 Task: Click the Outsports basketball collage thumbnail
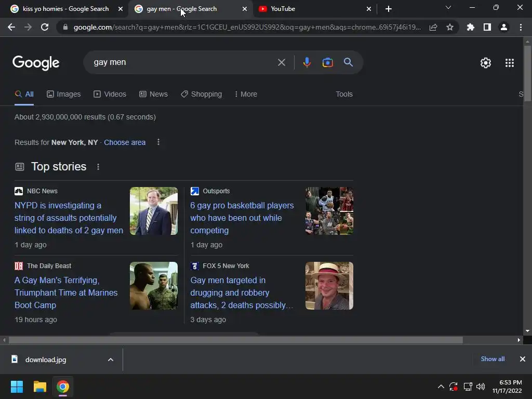coord(329,211)
